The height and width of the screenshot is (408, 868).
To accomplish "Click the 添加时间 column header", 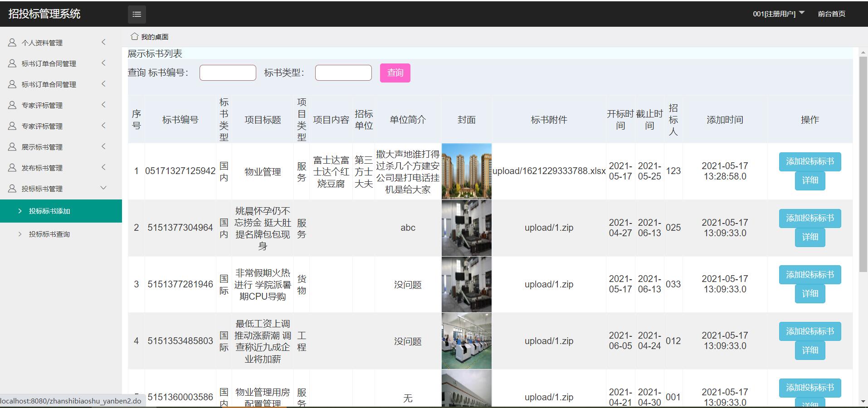I will click(x=725, y=120).
